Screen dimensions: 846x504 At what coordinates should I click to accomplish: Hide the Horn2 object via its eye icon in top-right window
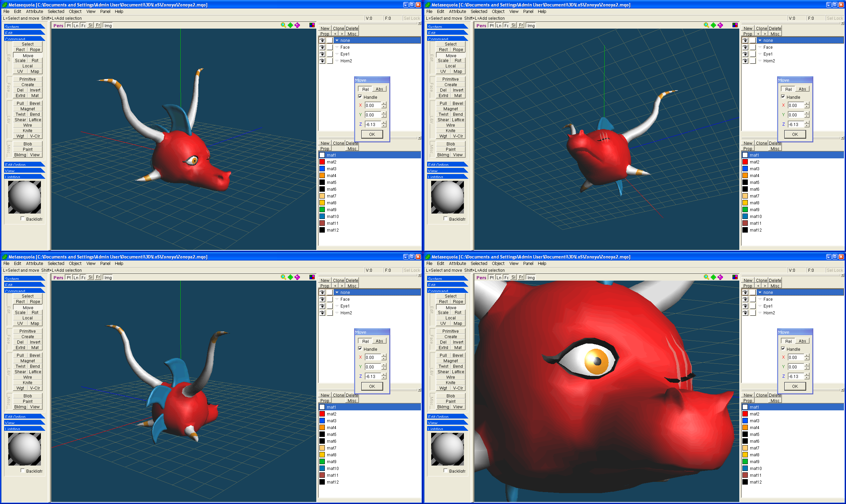(745, 61)
